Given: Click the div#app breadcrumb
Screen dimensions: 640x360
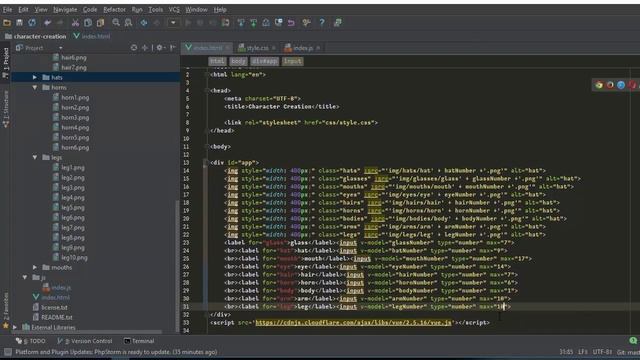Looking at the screenshot, I should tap(264, 61).
